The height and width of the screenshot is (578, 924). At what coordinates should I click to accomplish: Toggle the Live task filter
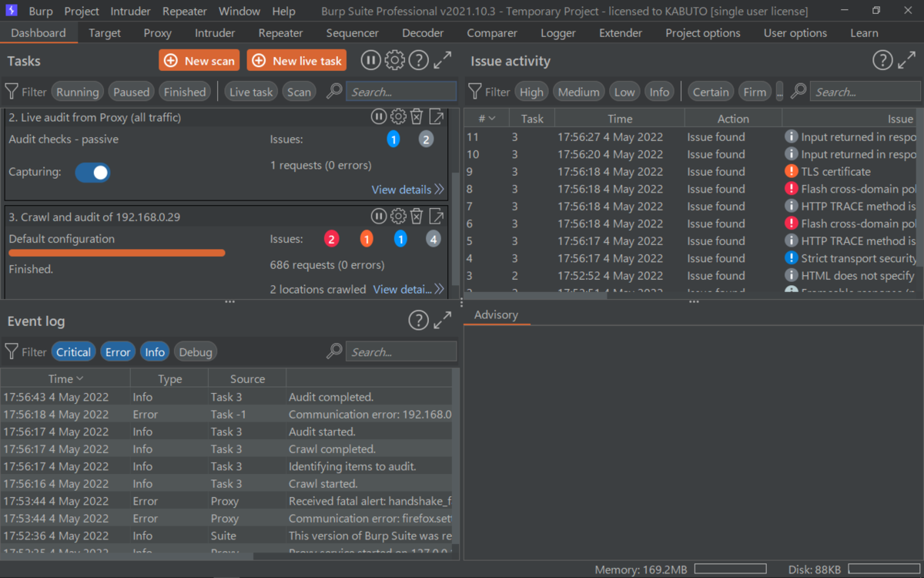click(252, 92)
